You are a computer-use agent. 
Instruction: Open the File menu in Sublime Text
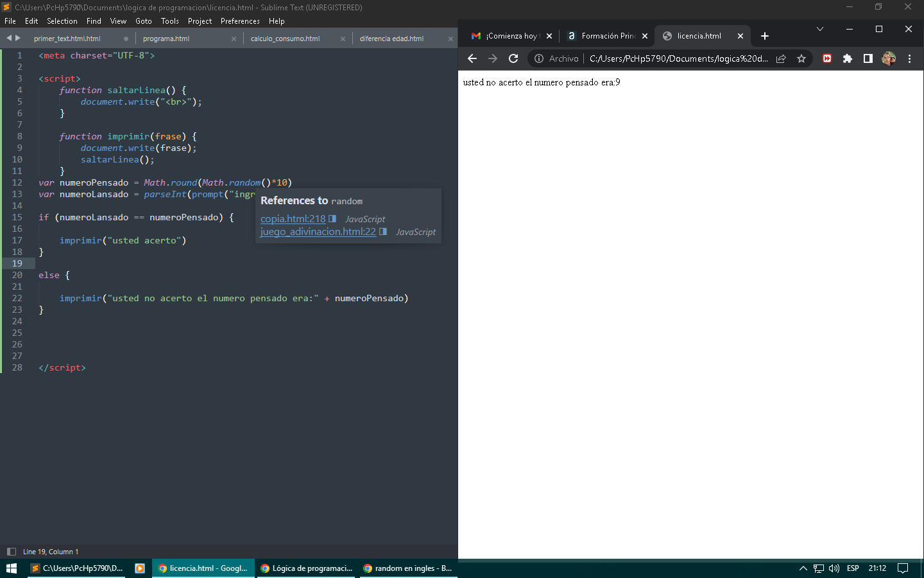(10, 21)
